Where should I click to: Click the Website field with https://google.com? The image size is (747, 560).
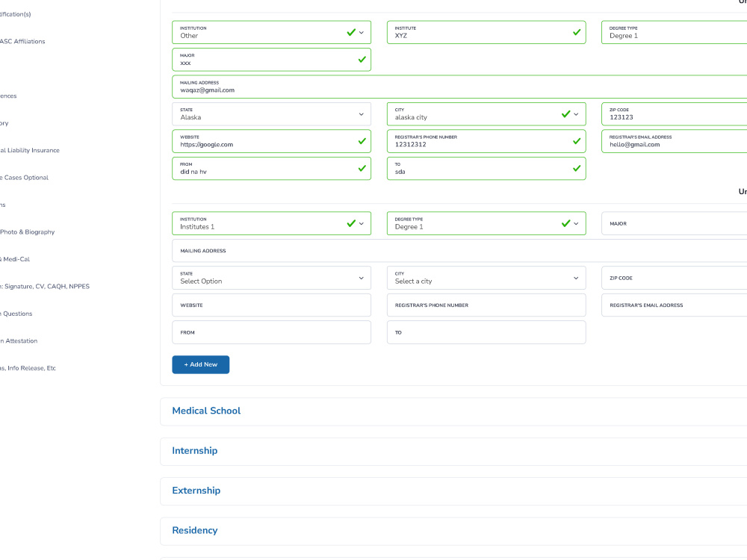(x=271, y=141)
